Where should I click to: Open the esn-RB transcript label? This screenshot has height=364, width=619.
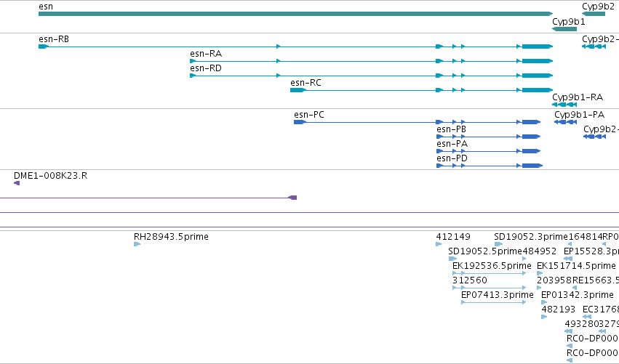tap(54, 39)
